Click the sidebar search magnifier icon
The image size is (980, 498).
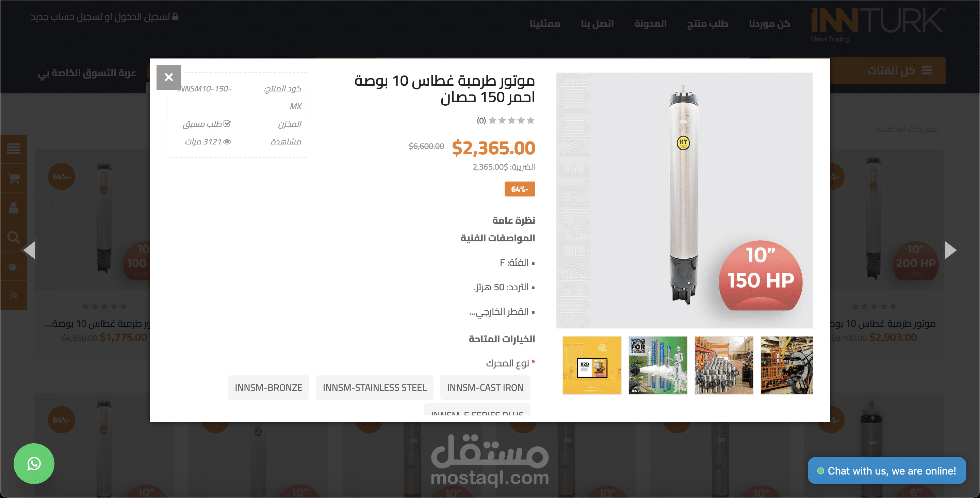14,237
